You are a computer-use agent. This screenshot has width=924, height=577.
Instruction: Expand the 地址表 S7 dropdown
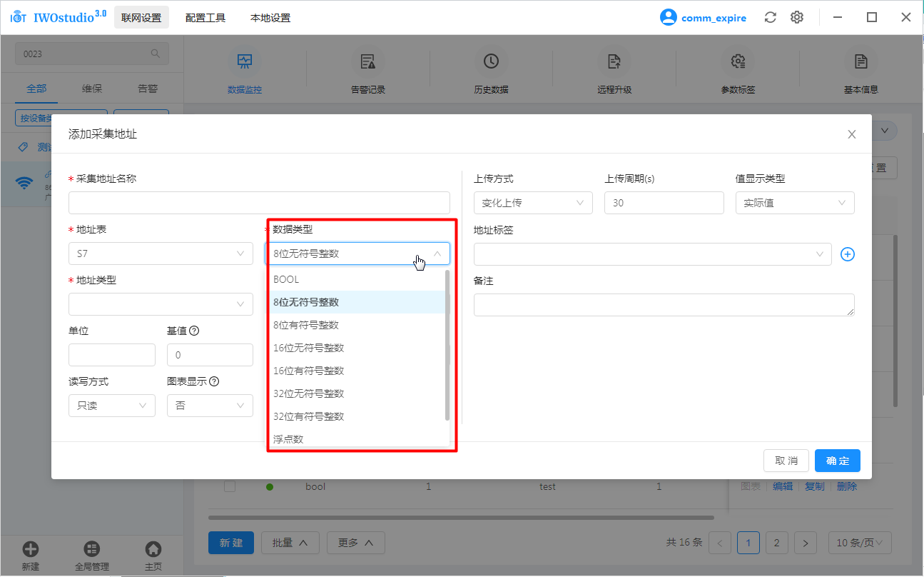pos(161,254)
